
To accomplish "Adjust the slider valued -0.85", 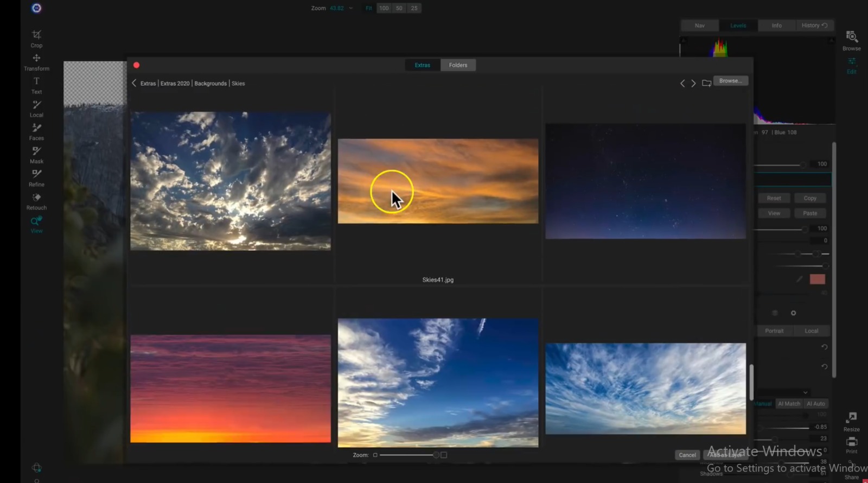I will (x=783, y=428).
